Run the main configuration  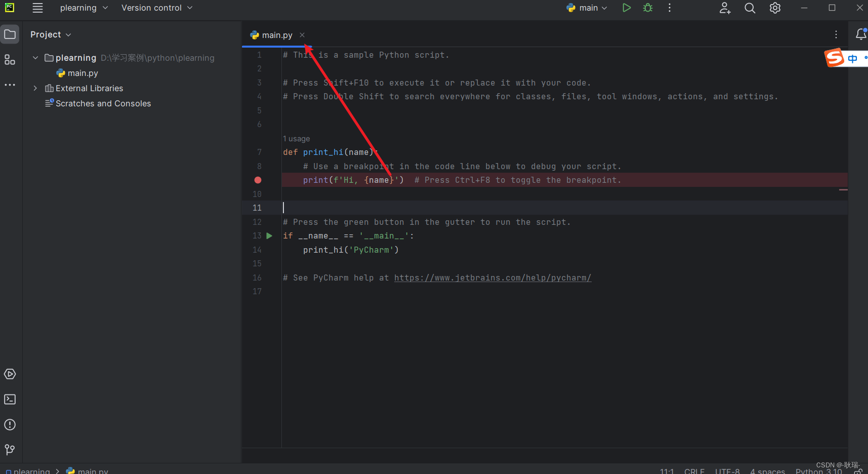pos(627,8)
